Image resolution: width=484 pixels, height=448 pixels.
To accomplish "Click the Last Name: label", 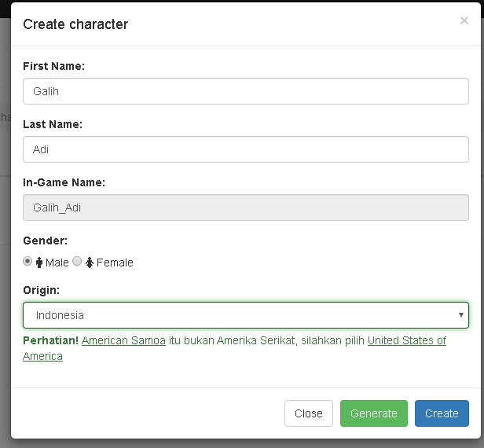I will tap(53, 124).
